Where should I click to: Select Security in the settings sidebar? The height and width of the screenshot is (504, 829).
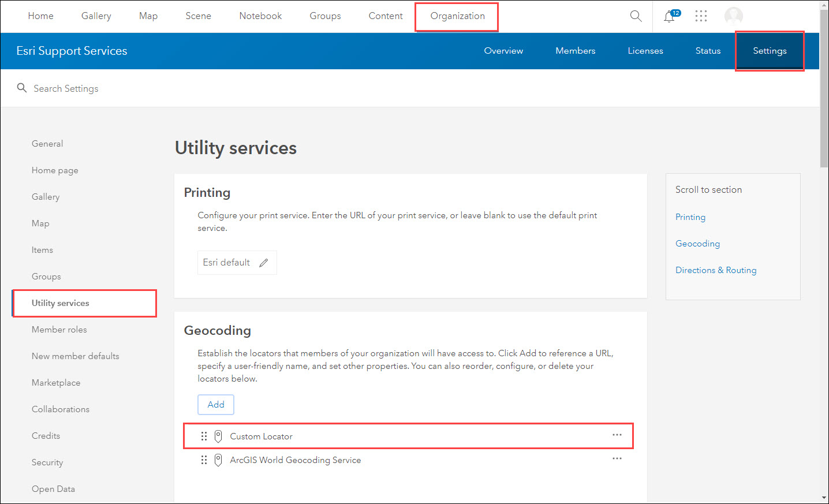47,462
